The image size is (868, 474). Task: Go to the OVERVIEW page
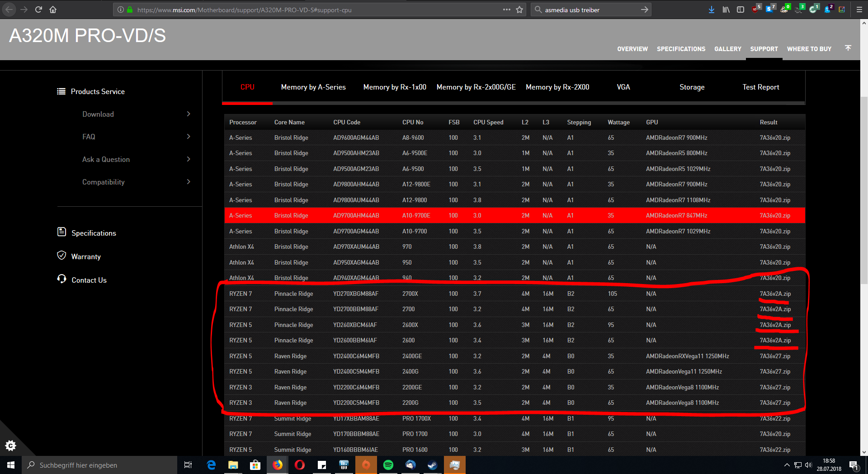(x=632, y=49)
